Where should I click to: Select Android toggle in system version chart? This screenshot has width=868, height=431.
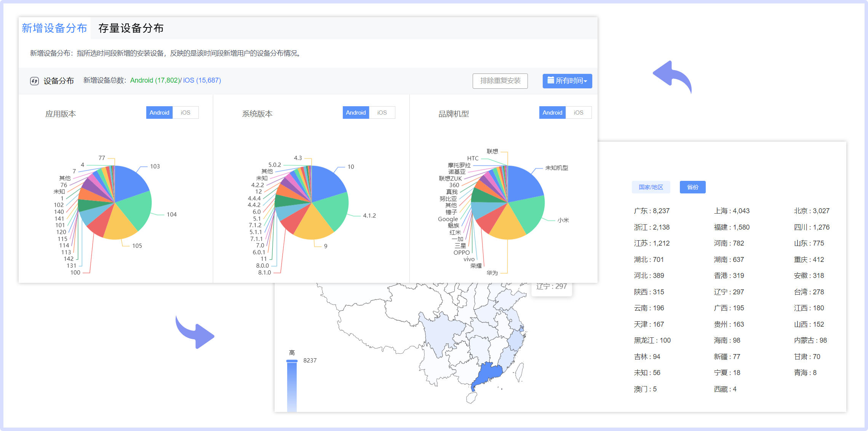coord(356,113)
